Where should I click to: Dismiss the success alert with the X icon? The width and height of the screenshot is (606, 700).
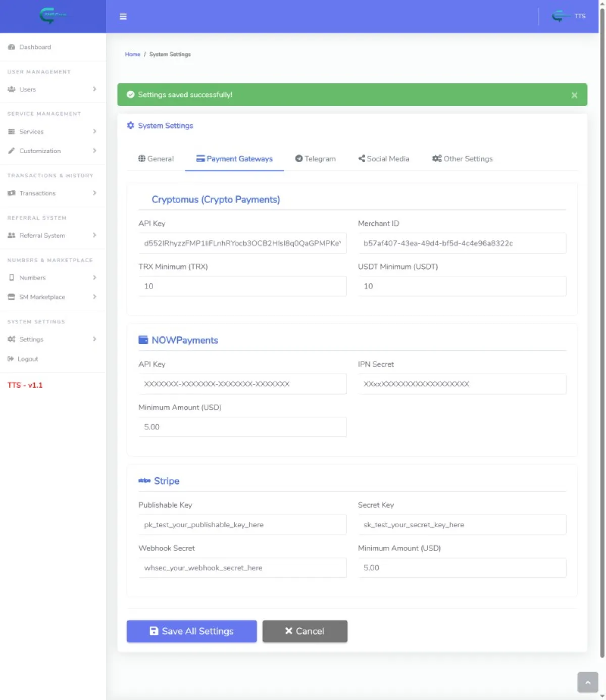[x=574, y=95]
